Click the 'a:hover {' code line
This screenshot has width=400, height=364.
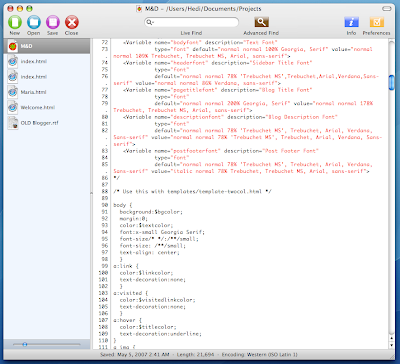(127, 320)
